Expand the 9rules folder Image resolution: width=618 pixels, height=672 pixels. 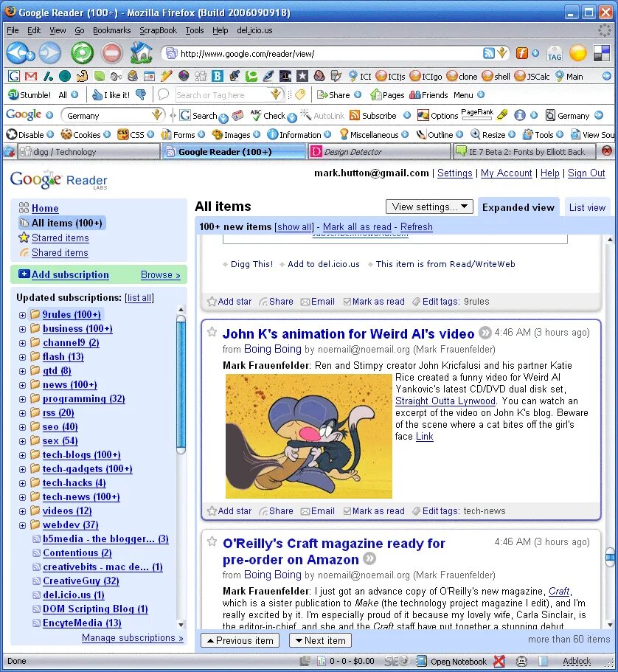(22, 315)
